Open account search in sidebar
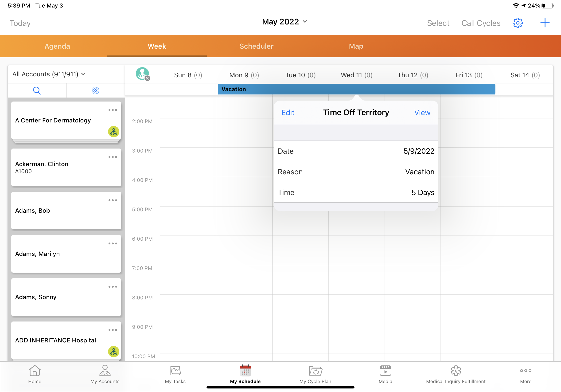Viewport: 561px width, 392px height. tap(37, 90)
